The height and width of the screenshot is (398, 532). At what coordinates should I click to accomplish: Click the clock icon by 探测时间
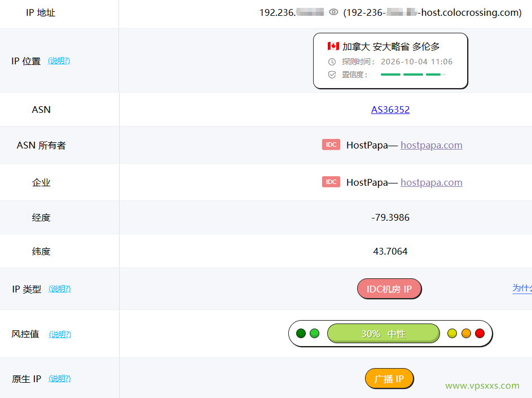pyautogui.click(x=332, y=62)
